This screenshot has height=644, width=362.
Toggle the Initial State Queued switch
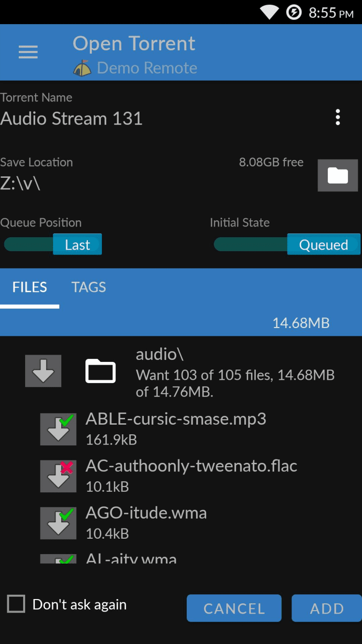pyautogui.click(x=287, y=244)
